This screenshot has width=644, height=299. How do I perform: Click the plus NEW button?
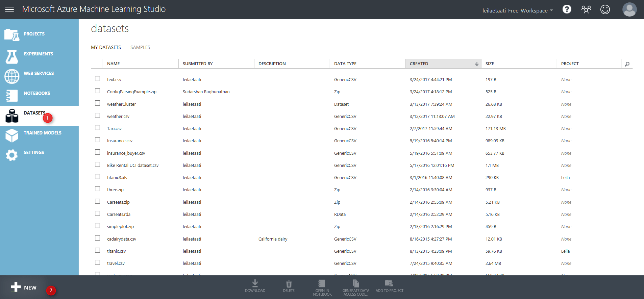click(24, 288)
